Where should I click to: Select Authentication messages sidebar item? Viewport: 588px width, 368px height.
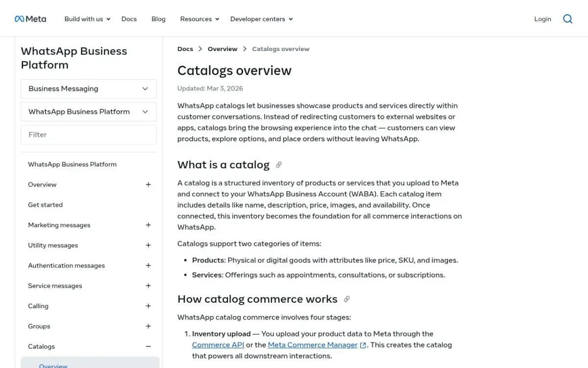pos(66,265)
